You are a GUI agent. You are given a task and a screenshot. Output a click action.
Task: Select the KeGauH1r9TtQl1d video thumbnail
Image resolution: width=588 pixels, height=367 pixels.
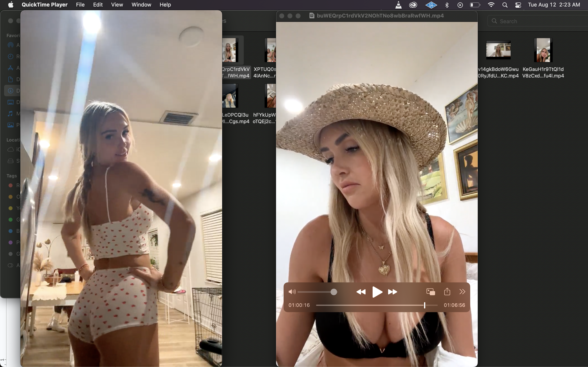click(x=543, y=50)
